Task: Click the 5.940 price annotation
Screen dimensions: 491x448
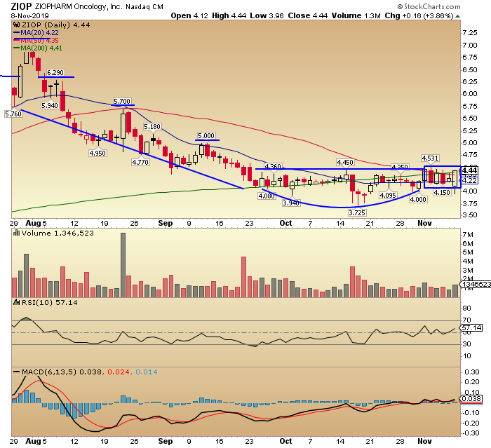Action: pos(50,105)
